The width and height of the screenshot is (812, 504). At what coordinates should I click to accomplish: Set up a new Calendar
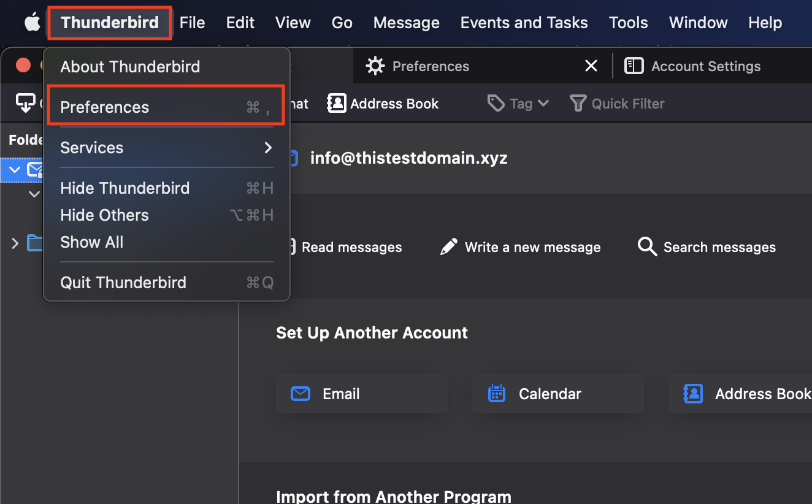pyautogui.click(x=558, y=394)
